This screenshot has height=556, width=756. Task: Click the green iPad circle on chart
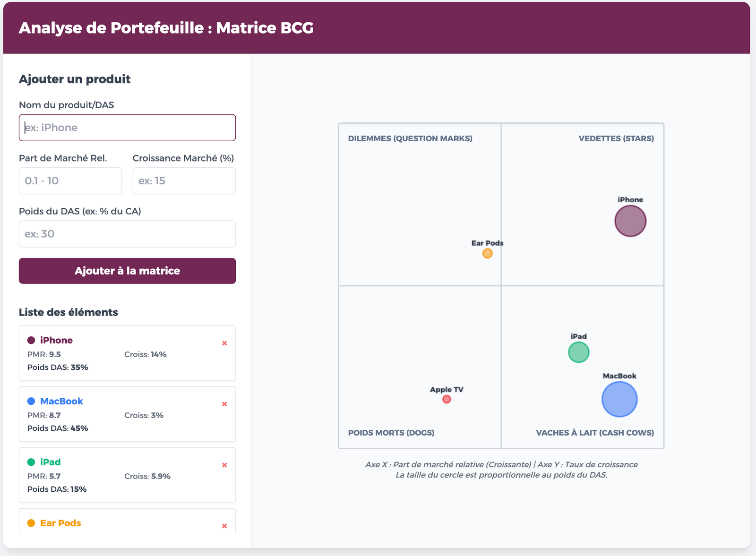[x=578, y=352]
